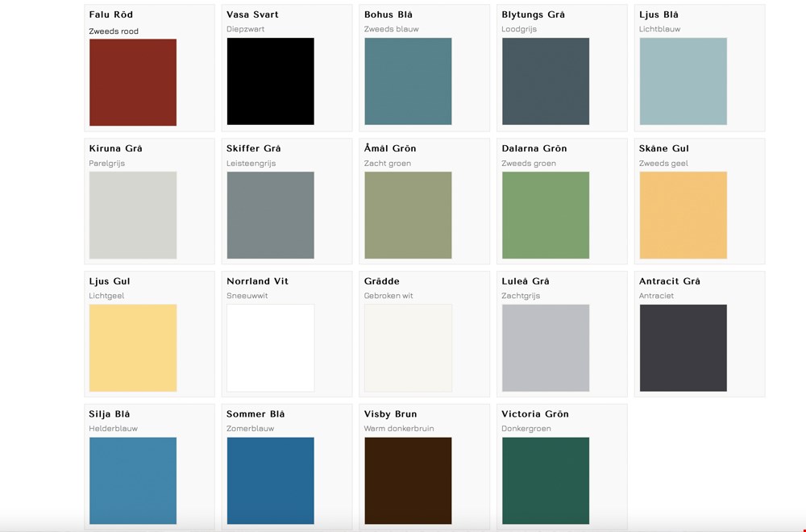Click the Falu Röd title text

click(111, 15)
